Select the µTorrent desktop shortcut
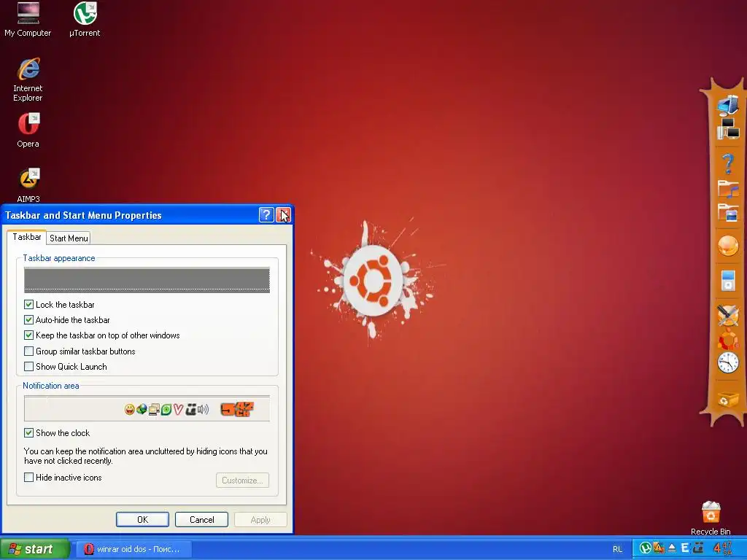 click(85, 19)
